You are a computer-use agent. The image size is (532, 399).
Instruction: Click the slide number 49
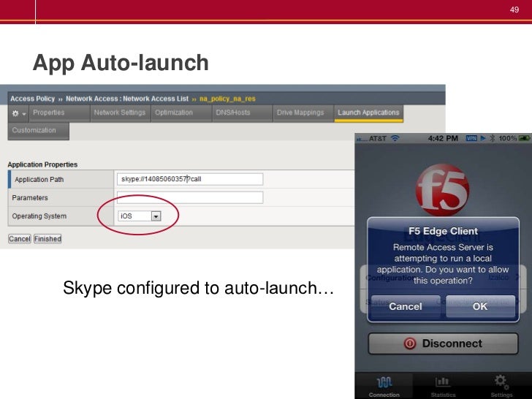click(514, 9)
